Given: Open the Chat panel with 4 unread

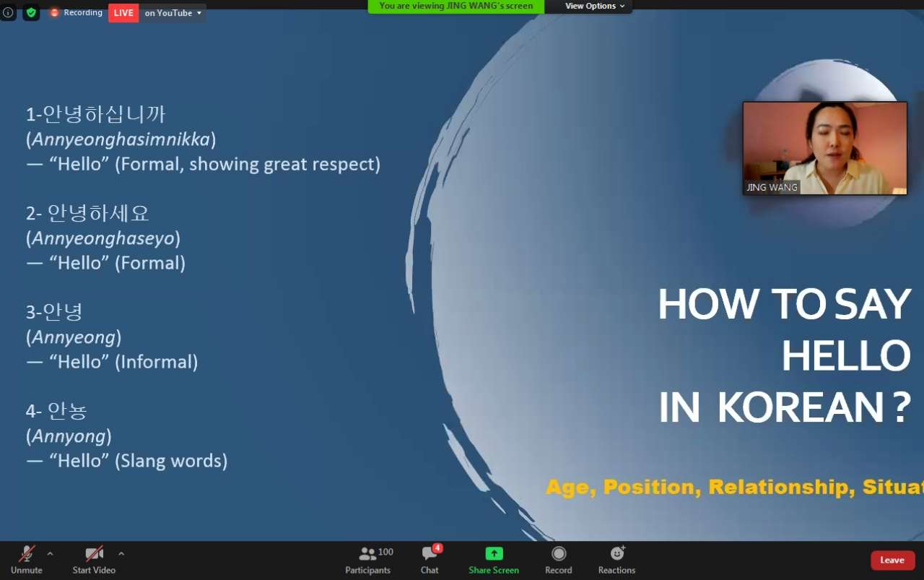Looking at the screenshot, I should pos(430,560).
